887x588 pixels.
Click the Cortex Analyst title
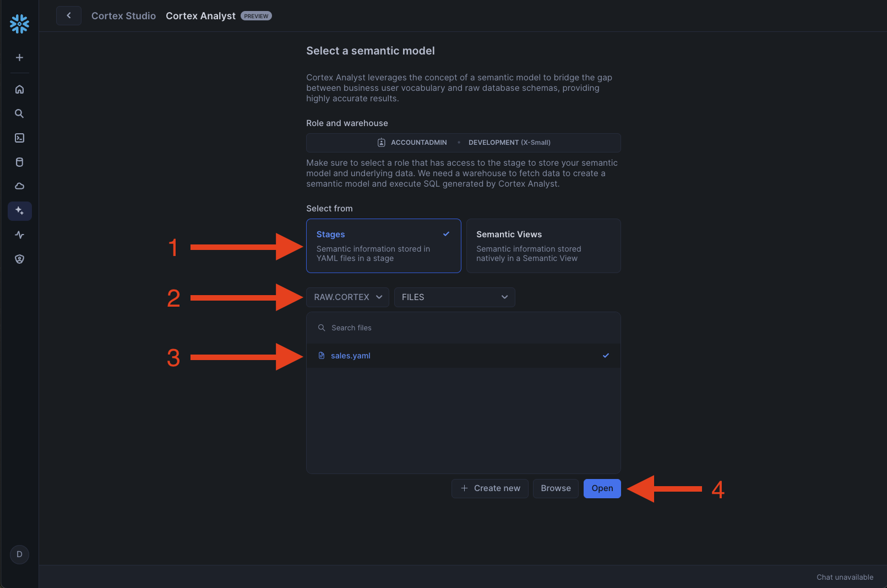coord(200,16)
